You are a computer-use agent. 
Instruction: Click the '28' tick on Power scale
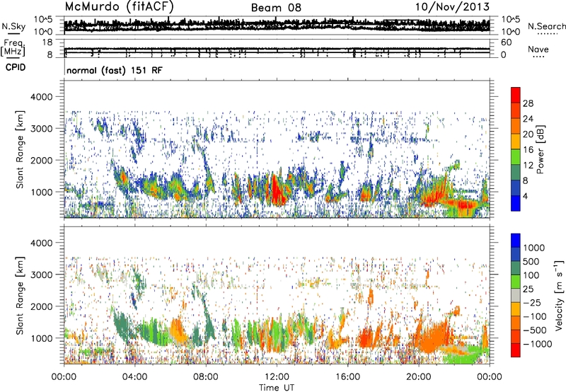(x=528, y=103)
